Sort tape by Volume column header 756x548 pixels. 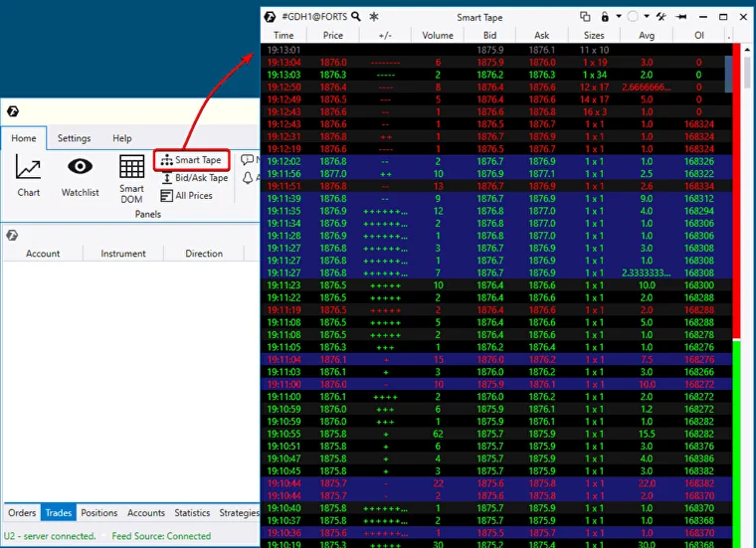(x=437, y=35)
